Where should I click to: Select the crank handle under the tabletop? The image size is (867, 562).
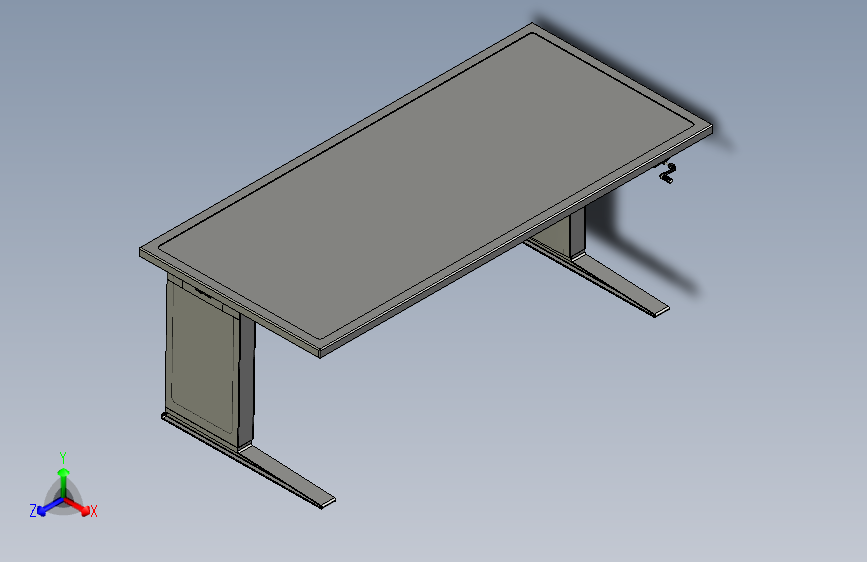[x=668, y=171]
